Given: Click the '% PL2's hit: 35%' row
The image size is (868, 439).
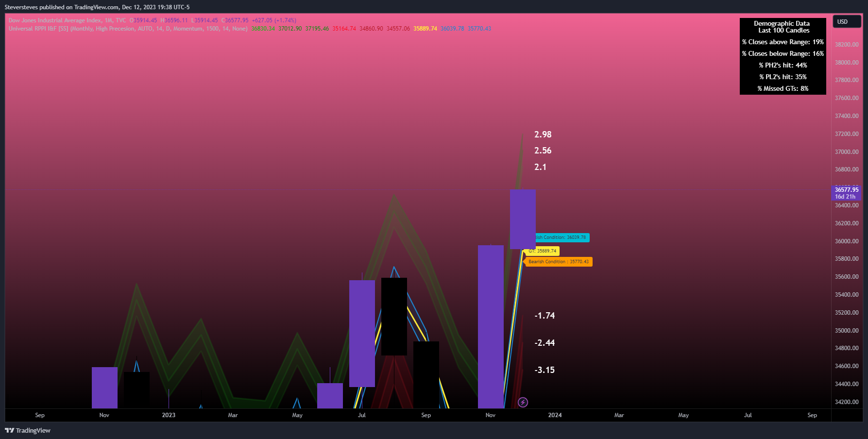Looking at the screenshot, I should [783, 77].
